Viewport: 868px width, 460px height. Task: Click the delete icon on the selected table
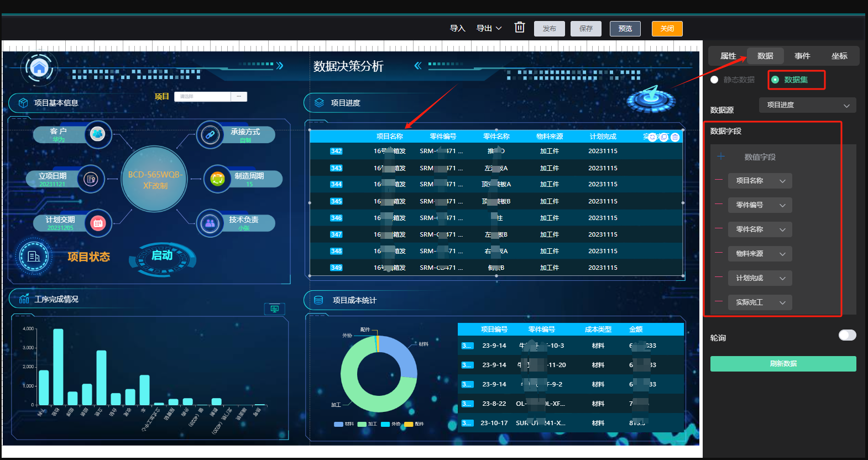675,137
